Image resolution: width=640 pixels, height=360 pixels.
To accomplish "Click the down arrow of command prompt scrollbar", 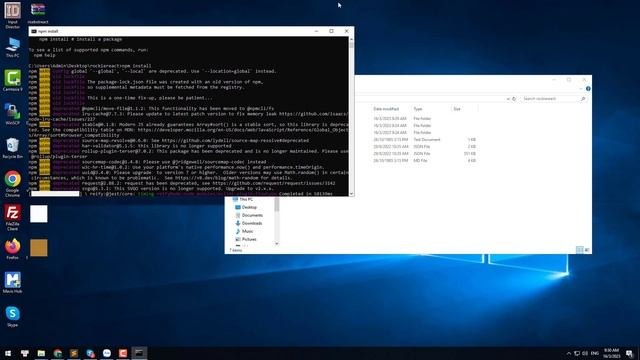I will click(351, 194).
